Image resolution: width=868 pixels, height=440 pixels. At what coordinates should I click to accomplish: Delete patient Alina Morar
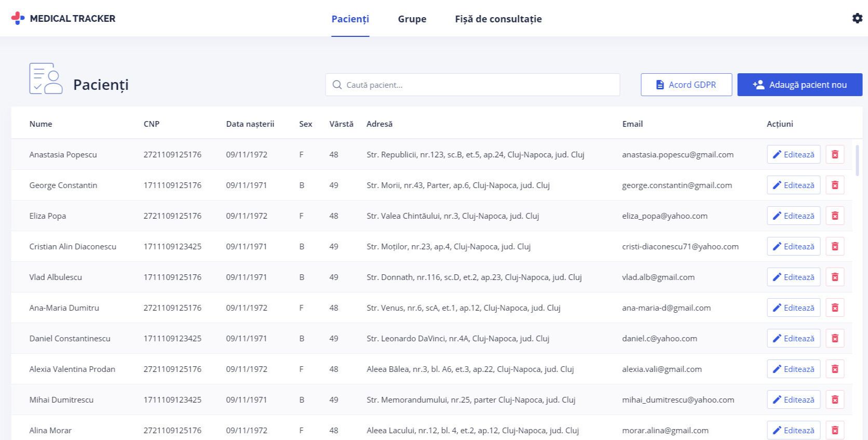[835, 430]
